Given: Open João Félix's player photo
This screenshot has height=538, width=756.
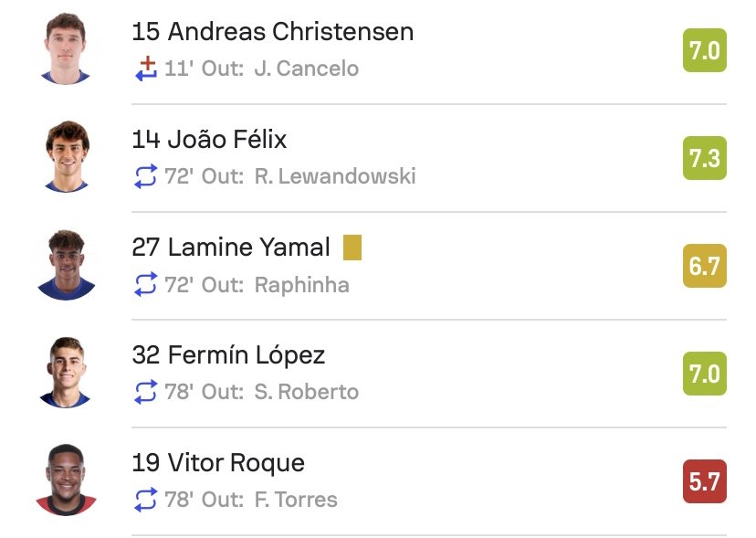Looking at the screenshot, I should [66, 157].
